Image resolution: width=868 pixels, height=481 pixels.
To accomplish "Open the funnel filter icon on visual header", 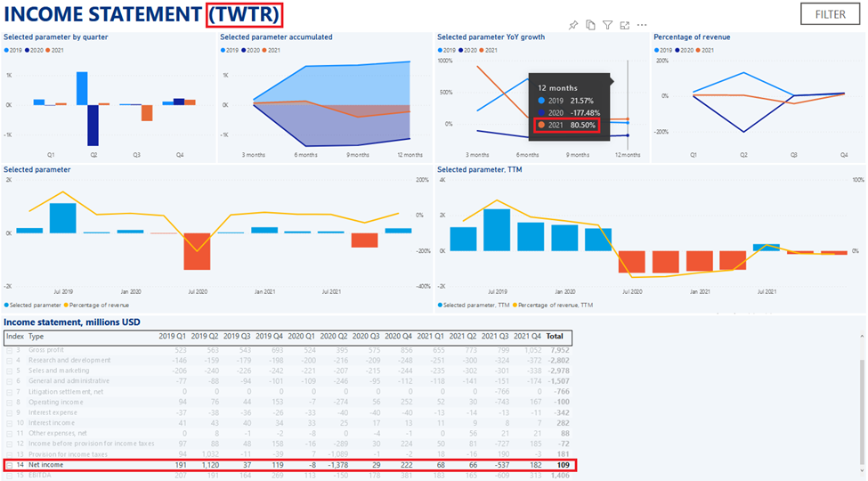I will 607,26.
